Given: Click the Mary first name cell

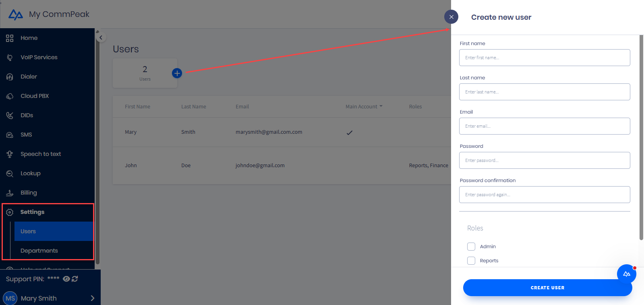Looking at the screenshot, I should [x=130, y=132].
